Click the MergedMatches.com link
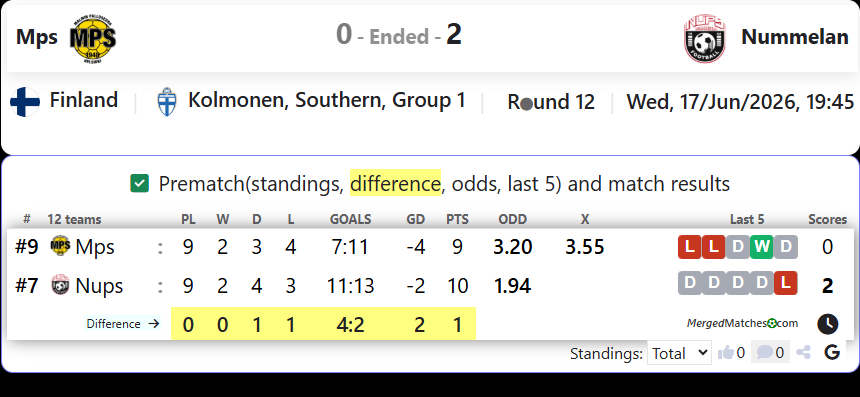Viewport: 860px width, 397px height. pos(742,324)
